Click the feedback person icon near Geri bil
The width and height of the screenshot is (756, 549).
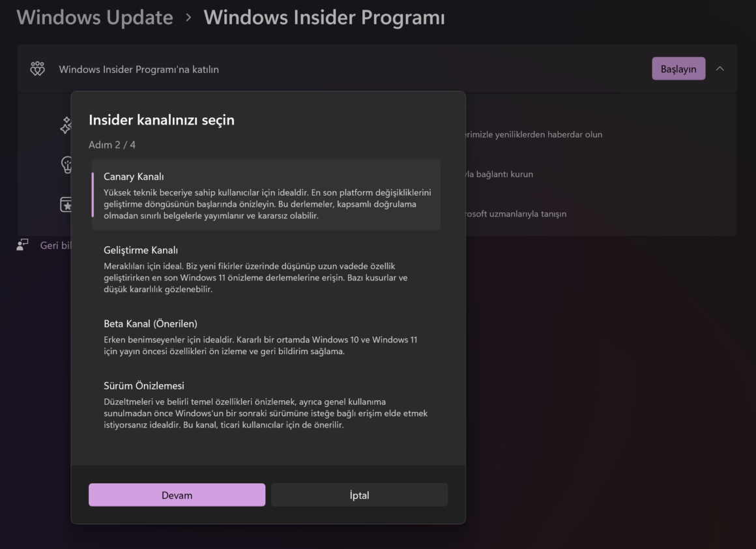22,245
